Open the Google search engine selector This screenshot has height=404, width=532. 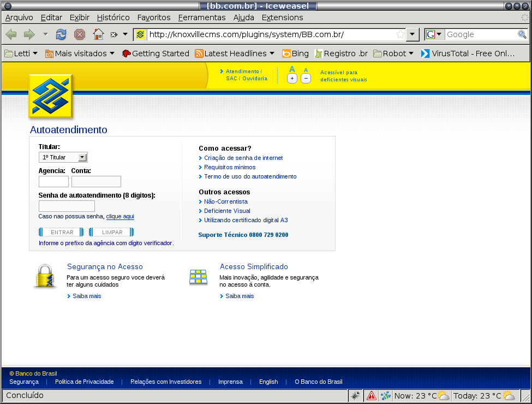click(434, 34)
